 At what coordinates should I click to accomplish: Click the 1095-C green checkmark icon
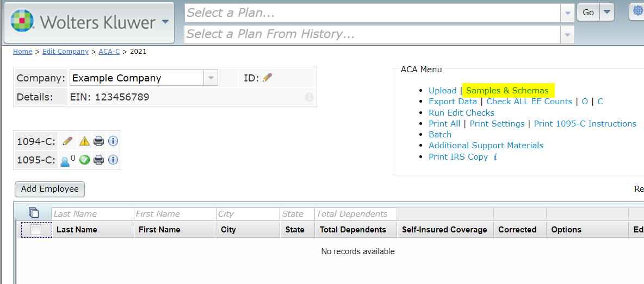pyautogui.click(x=84, y=160)
